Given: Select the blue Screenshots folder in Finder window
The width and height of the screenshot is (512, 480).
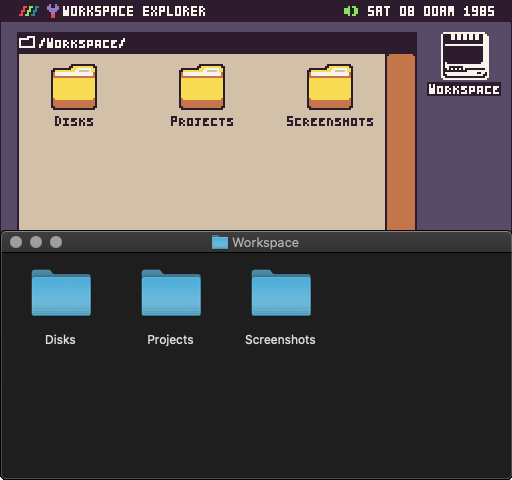Looking at the screenshot, I should tap(281, 293).
